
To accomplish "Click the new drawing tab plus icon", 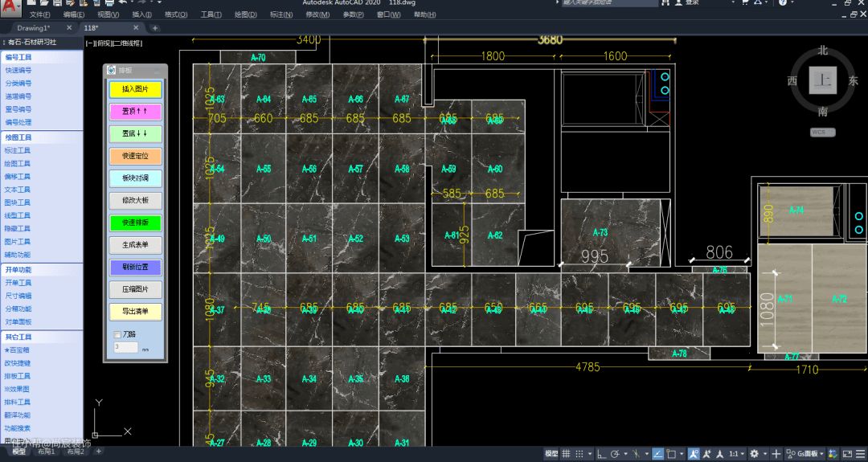I will (x=155, y=28).
